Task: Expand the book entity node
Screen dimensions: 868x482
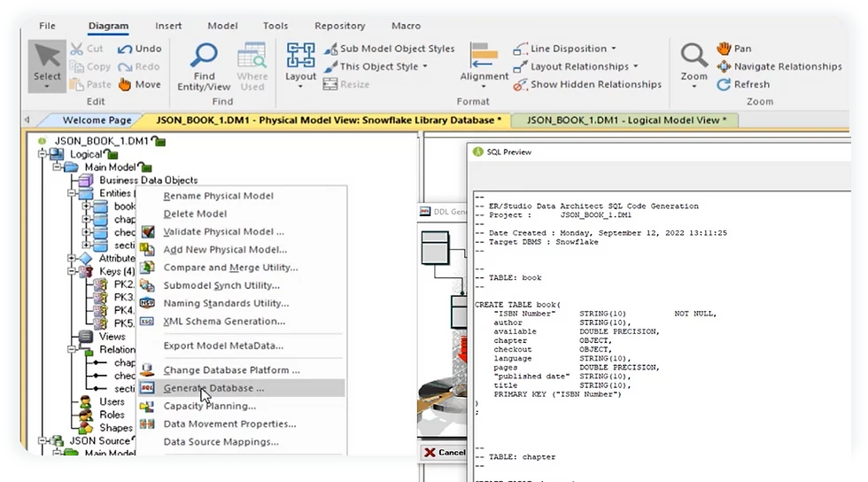Action: coord(86,206)
